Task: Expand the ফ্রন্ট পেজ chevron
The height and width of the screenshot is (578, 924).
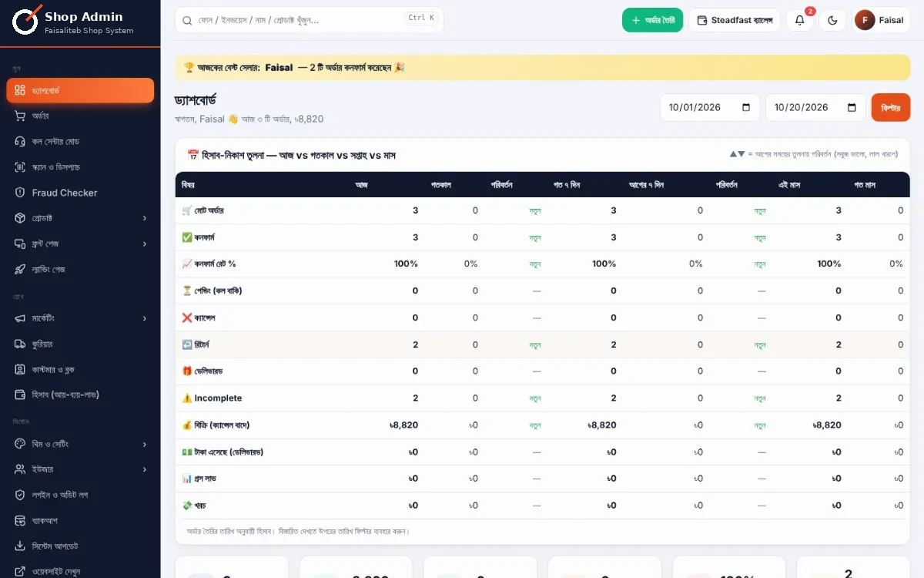Action: (145, 244)
